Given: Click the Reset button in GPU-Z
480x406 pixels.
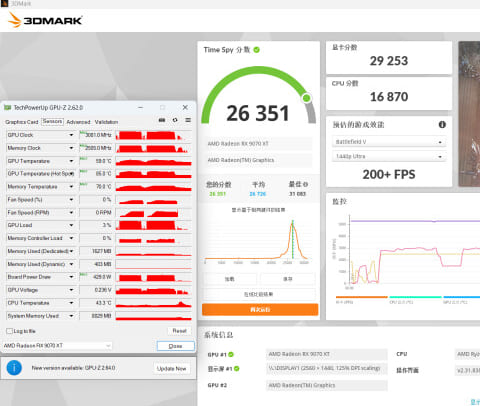Looking at the screenshot, I should click(x=179, y=331).
